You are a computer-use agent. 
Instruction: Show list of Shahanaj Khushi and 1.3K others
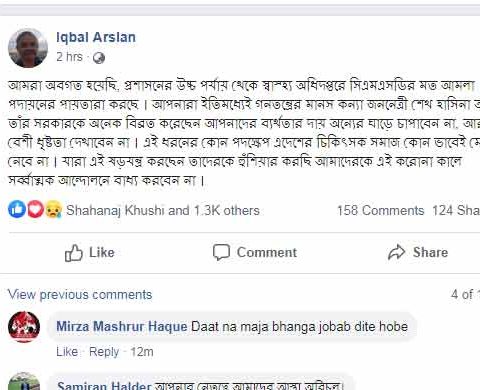pos(163,211)
